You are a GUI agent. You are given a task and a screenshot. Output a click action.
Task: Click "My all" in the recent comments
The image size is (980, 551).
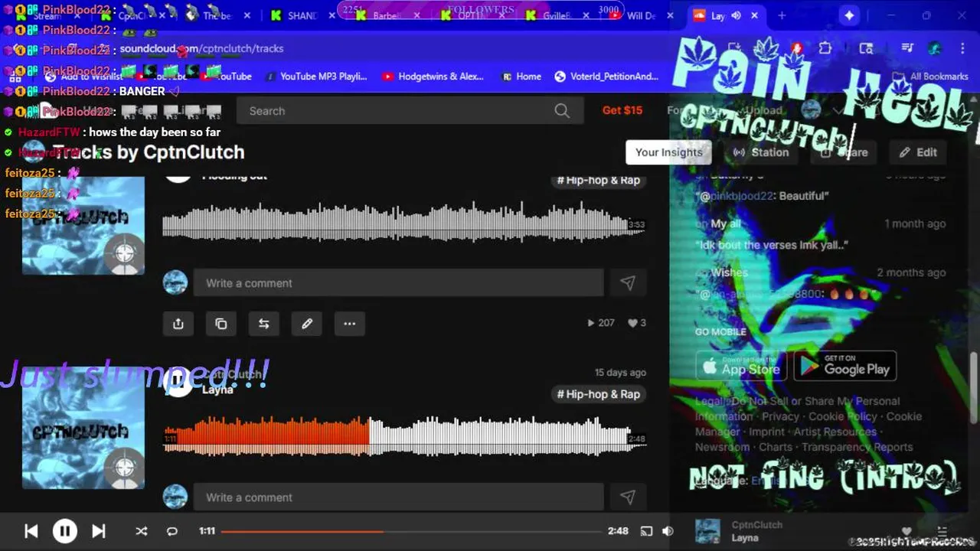(x=726, y=224)
